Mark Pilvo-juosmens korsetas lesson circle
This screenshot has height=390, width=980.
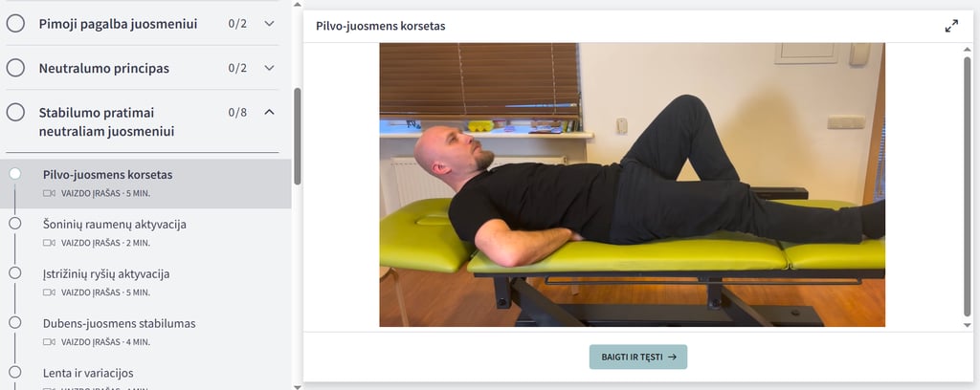tap(15, 174)
